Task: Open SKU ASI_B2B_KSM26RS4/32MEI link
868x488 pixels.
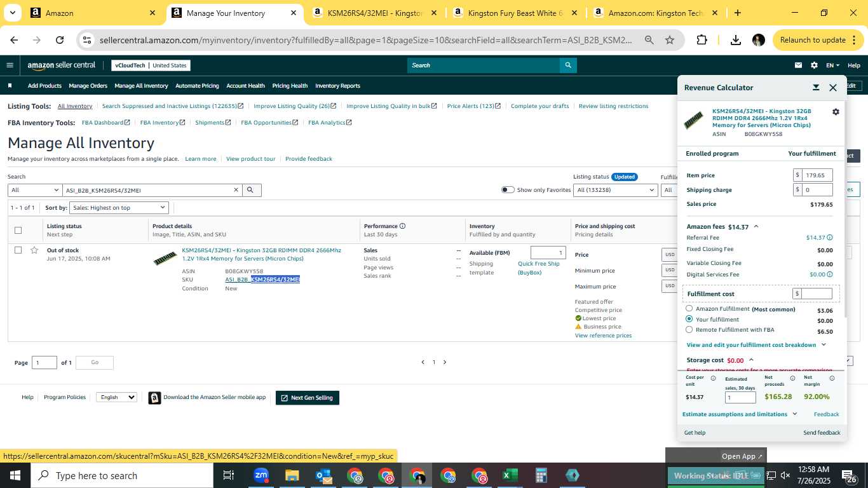Action: tap(262, 280)
